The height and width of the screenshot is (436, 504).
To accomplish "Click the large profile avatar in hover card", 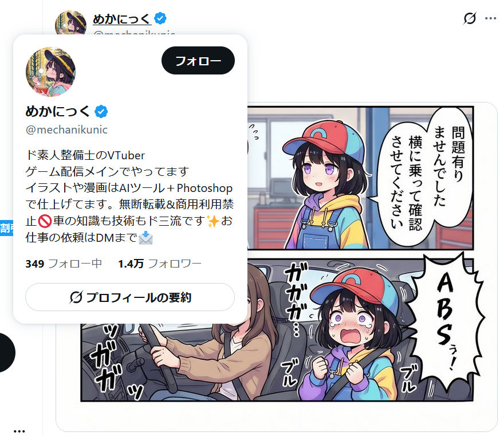I will click(50, 72).
